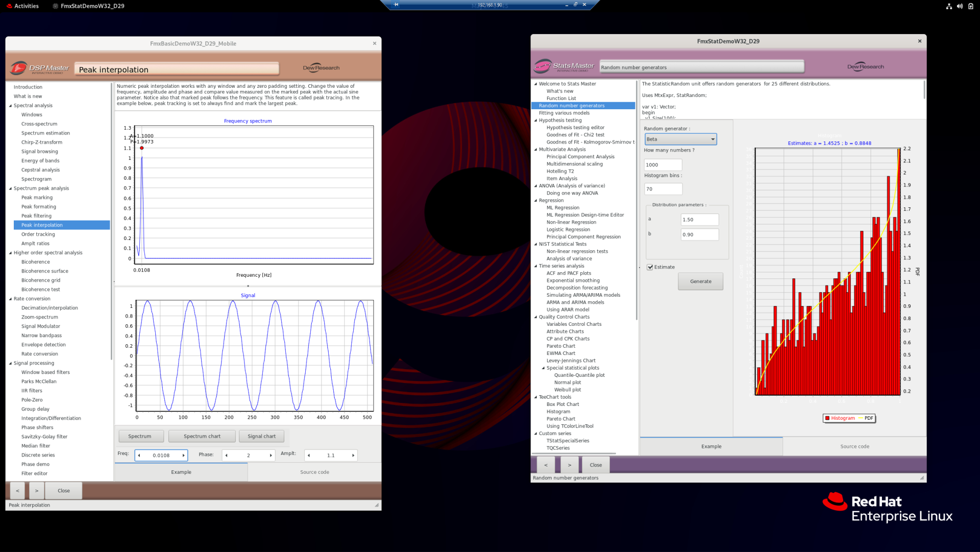Collapse Time series analysis node
Screen dimensions: 980x552
click(535, 266)
